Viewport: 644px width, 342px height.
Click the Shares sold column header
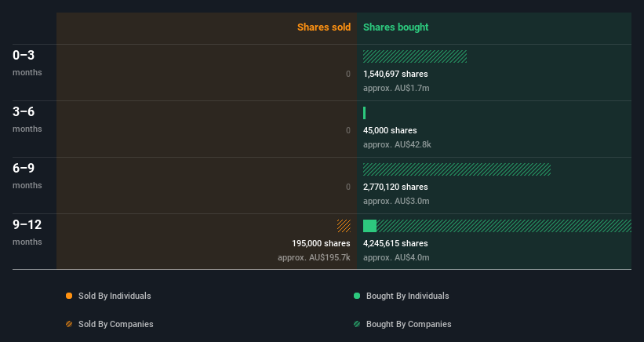pyautogui.click(x=324, y=27)
